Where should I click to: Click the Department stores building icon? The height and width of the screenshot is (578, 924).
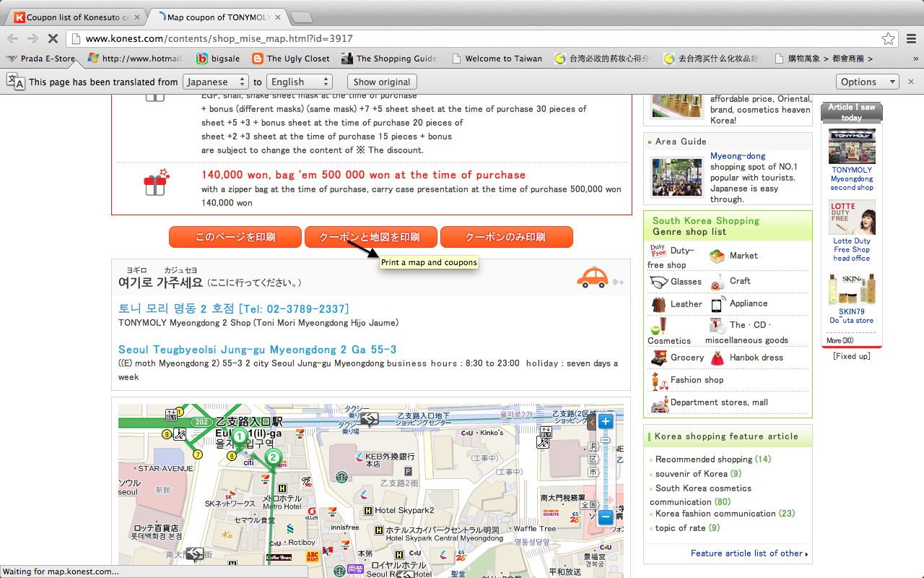(x=659, y=404)
